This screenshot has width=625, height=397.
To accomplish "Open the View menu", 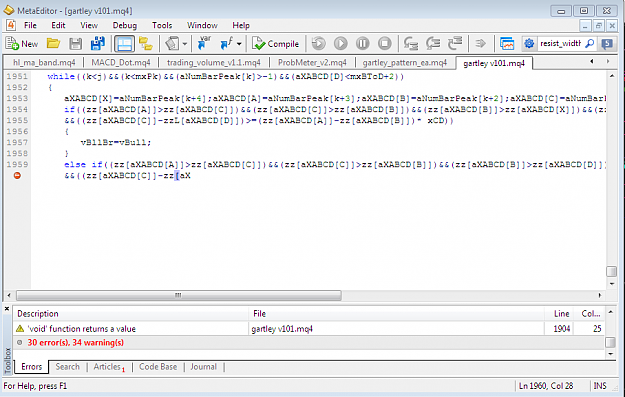I will 89,26.
